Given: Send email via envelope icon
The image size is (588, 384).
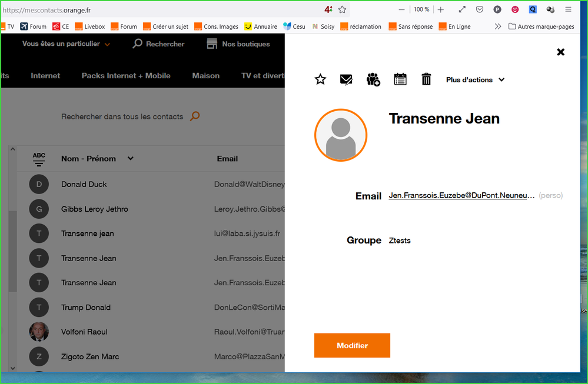Looking at the screenshot, I should click(x=347, y=79).
